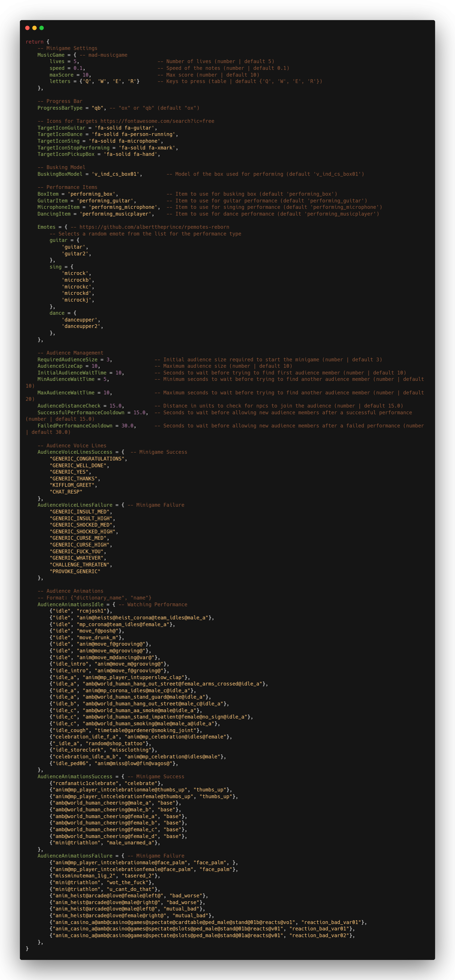Click the "KIFFLOM_GREET" string
Image resolution: width=455 pixels, height=980 pixels.
[72, 485]
